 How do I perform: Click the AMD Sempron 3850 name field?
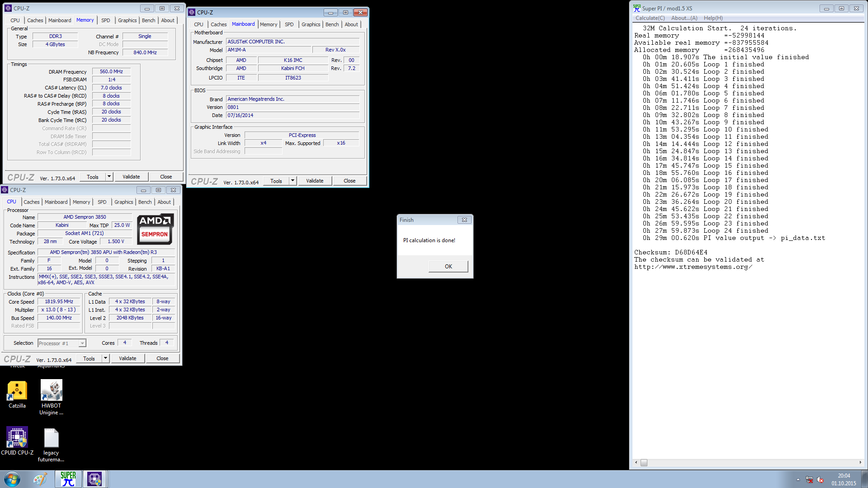point(85,217)
